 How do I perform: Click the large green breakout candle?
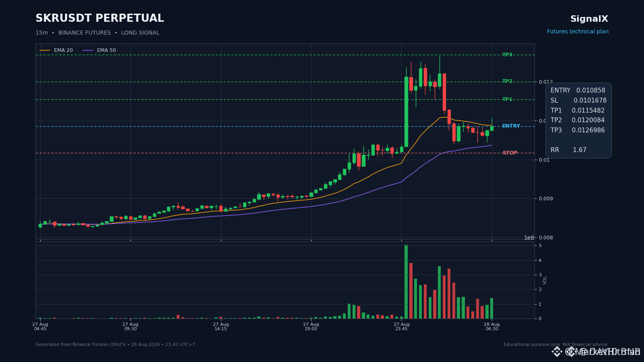tap(406, 112)
